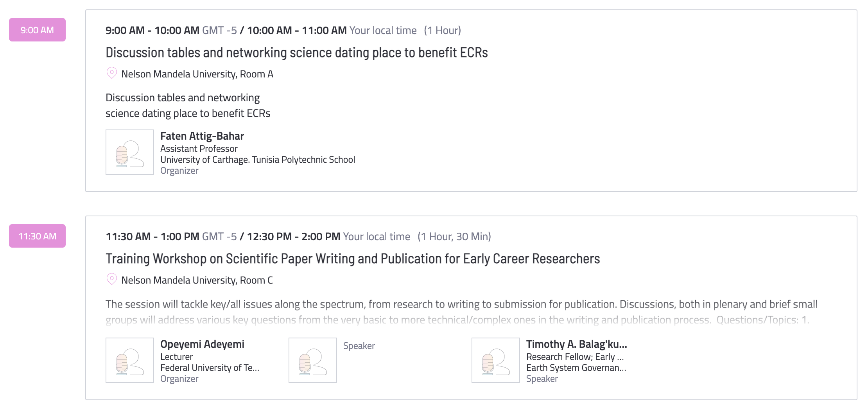Click the Nelson Mandela University, Room A location

click(197, 74)
